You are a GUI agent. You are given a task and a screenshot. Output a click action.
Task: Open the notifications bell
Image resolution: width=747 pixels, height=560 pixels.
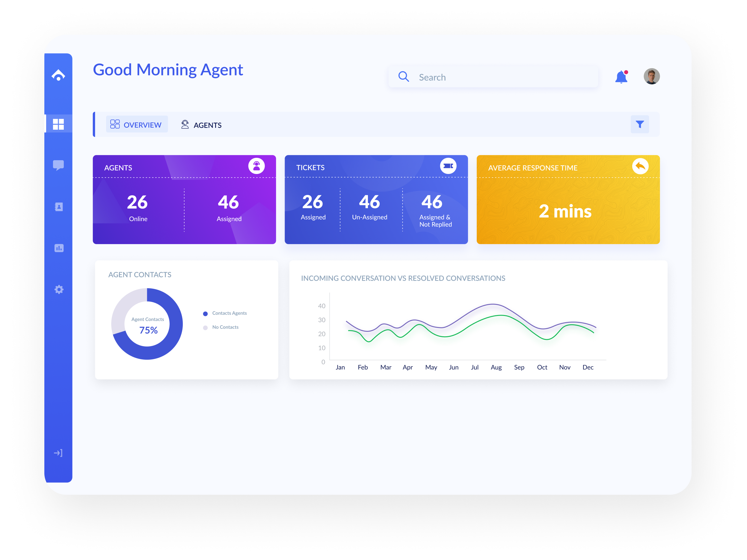(621, 77)
